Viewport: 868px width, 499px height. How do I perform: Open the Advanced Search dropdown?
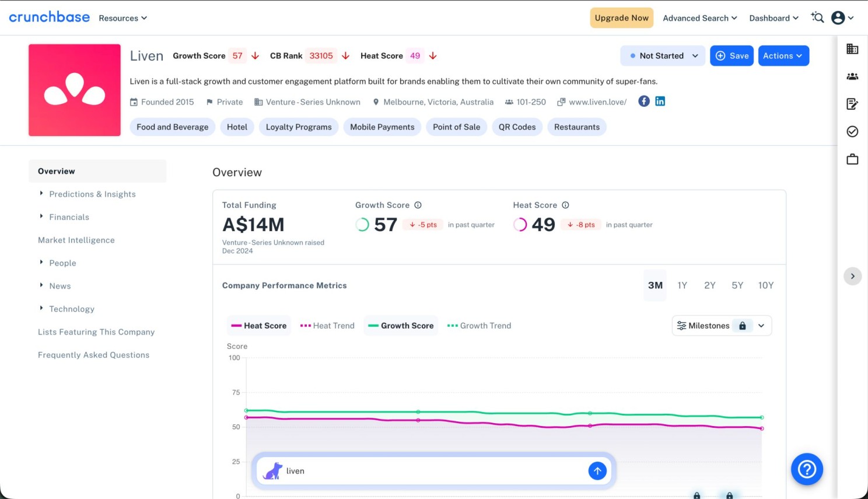[x=700, y=18]
